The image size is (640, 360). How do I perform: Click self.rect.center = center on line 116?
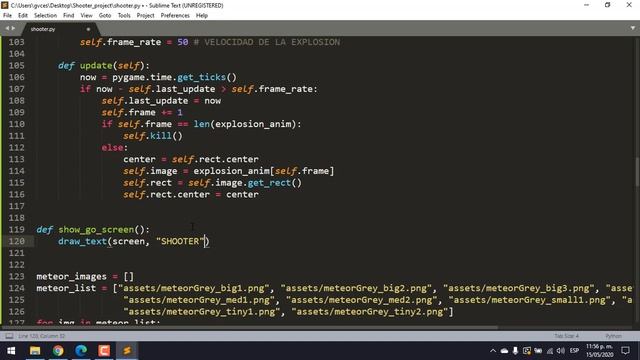pyautogui.click(x=191, y=194)
